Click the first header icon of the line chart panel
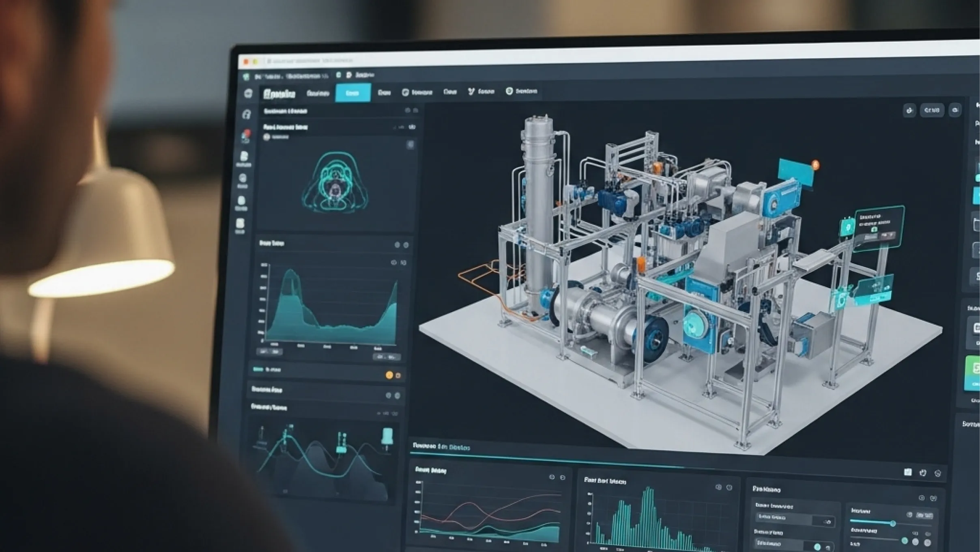This screenshot has width=980, height=552. coord(552,477)
